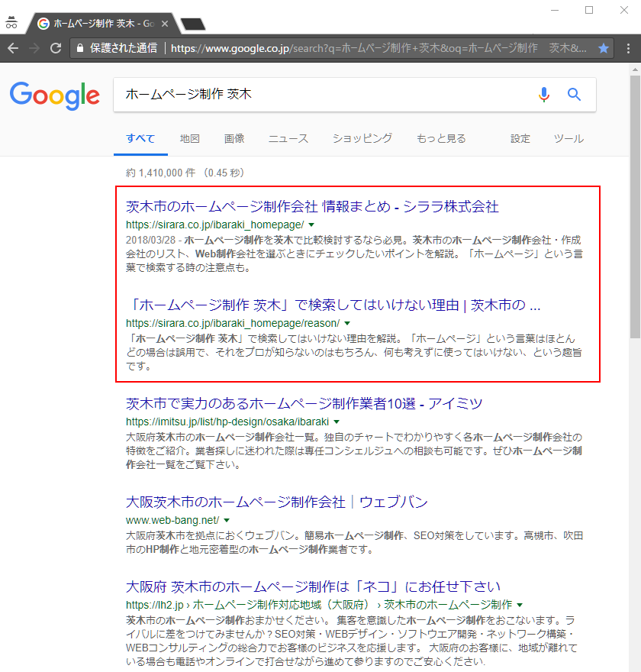Go back with the browser back arrow
The height and width of the screenshot is (672, 641).
point(13,48)
